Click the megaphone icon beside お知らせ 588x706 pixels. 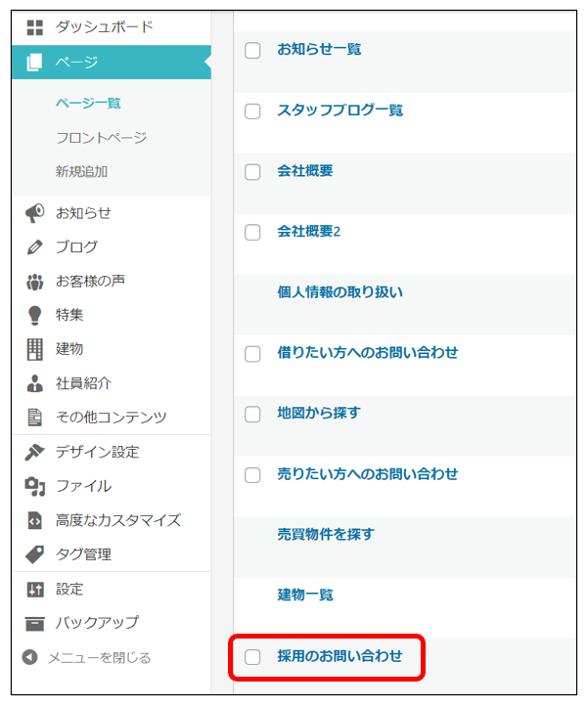(34, 213)
